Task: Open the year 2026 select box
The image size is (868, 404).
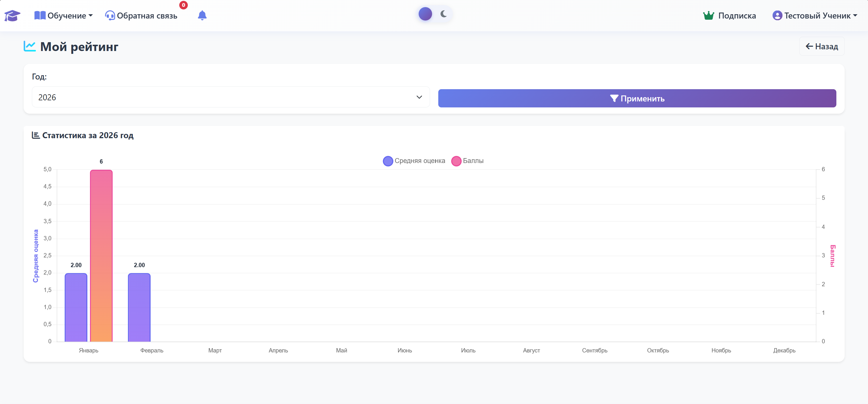Action: pos(231,97)
